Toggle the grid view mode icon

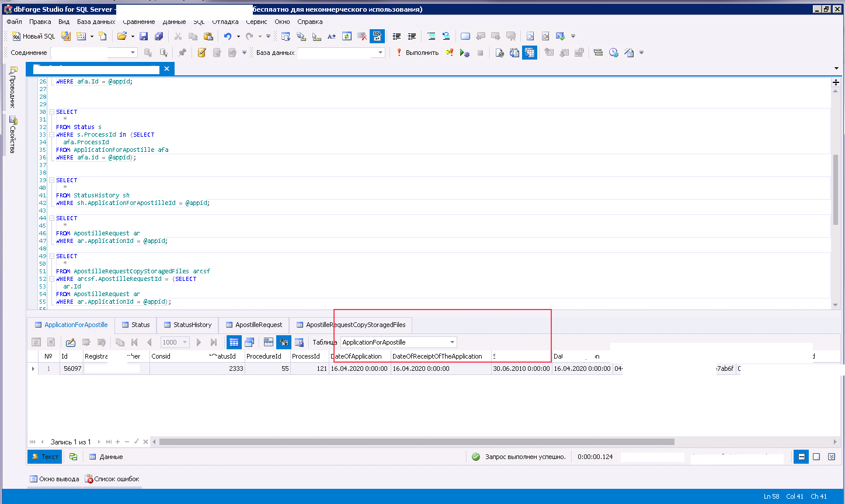(234, 342)
